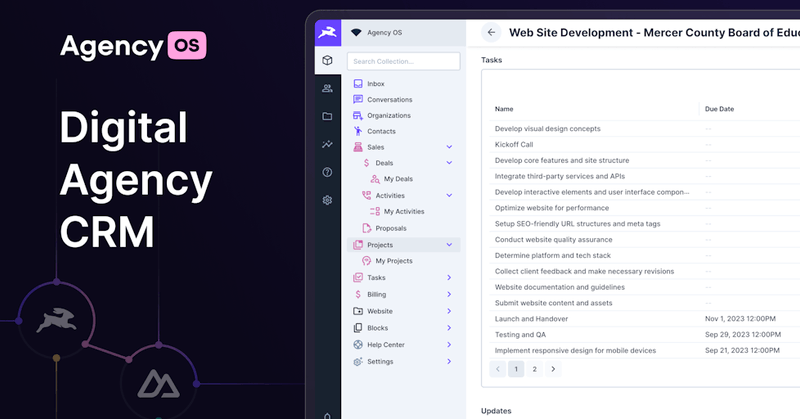Click the Blocks copy icon

[x=358, y=328]
